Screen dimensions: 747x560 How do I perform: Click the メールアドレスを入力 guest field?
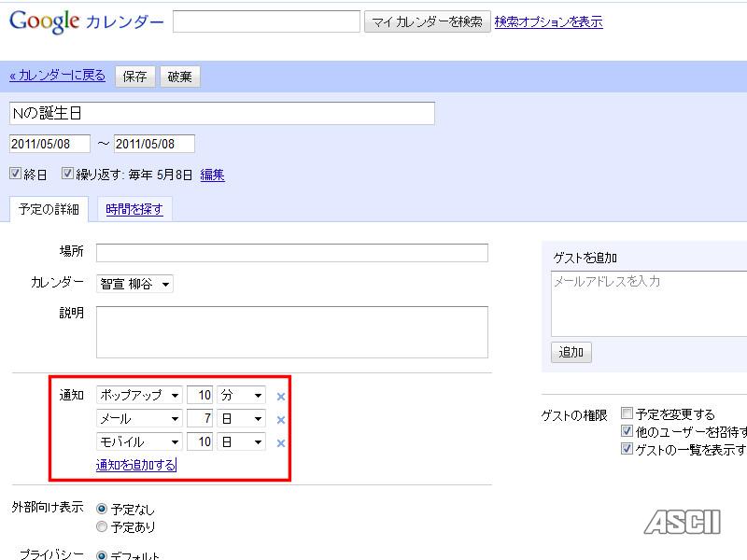click(649, 304)
